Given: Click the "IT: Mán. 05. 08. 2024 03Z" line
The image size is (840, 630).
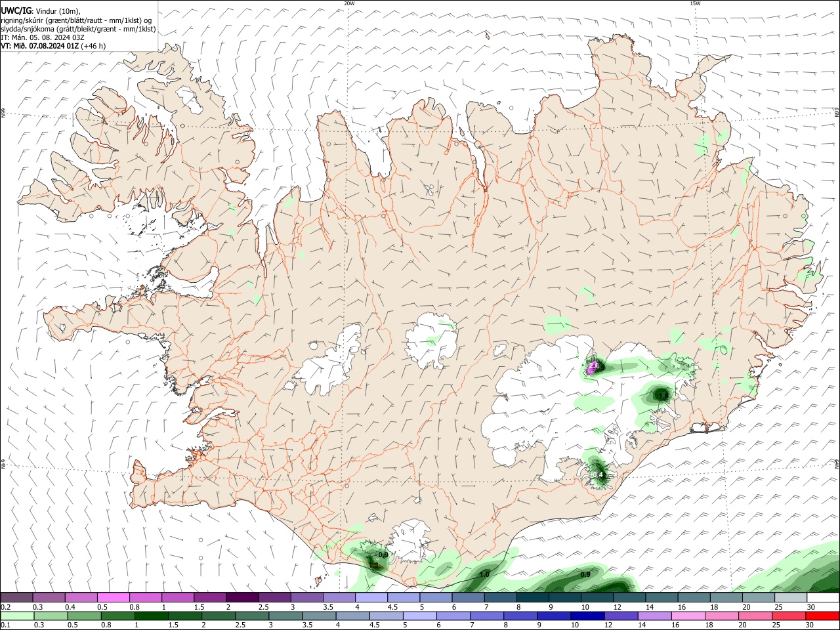Looking at the screenshot, I should pos(43,37).
